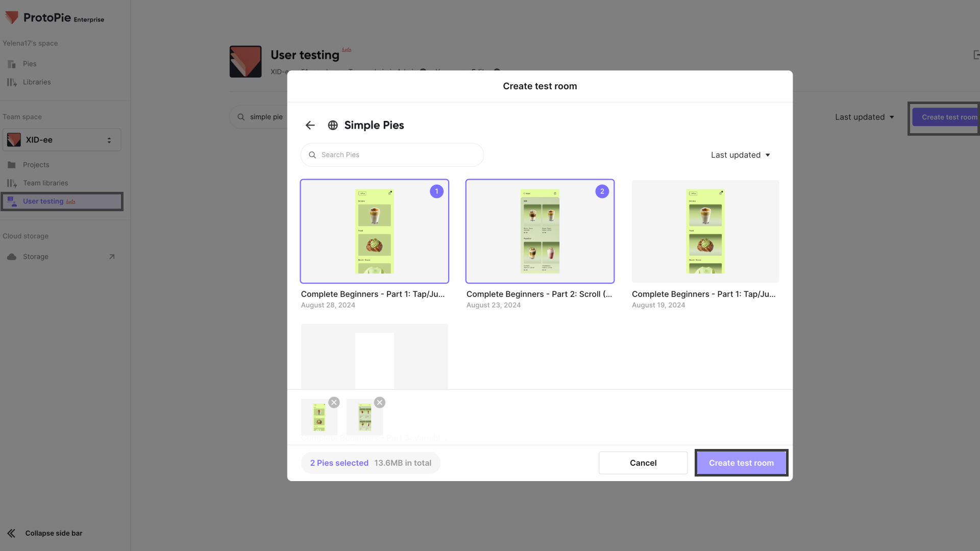This screenshot has height=551, width=980.
Task: Click the Libraries icon in Yelena17's space
Action: [12, 82]
